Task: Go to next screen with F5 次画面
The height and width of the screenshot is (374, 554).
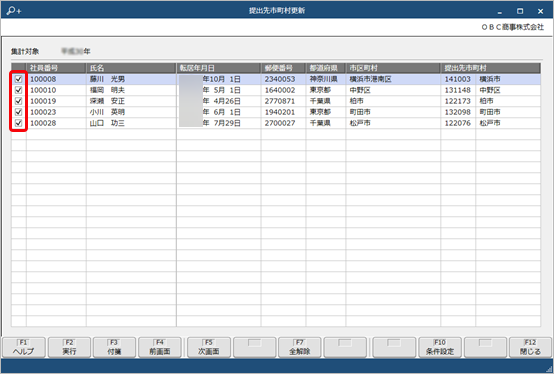Action: 209,348
